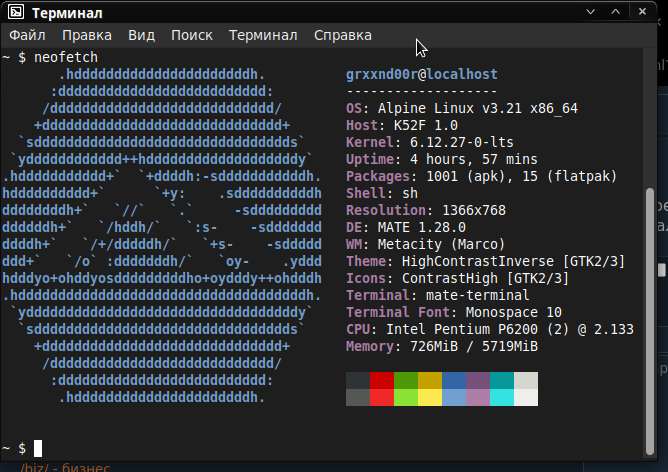Click the terminal window icon in title bar
This screenshot has height=472, width=668.
[15, 13]
